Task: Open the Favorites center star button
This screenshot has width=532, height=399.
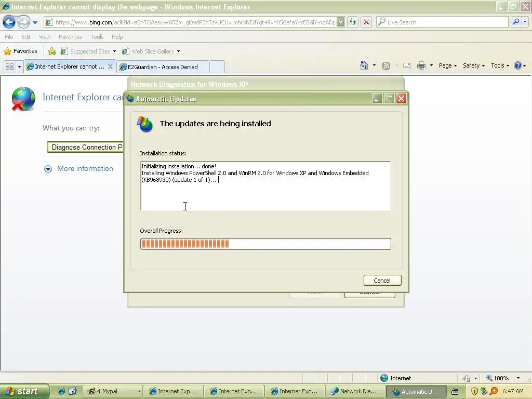Action: tap(20, 51)
